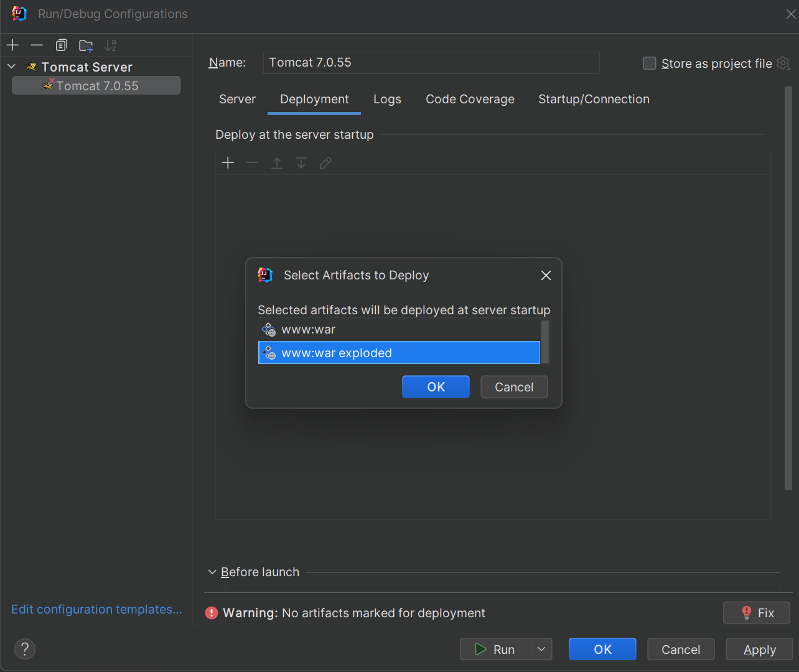Collapse the Before launch section
This screenshot has width=799, height=672.
pyautogui.click(x=212, y=572)
